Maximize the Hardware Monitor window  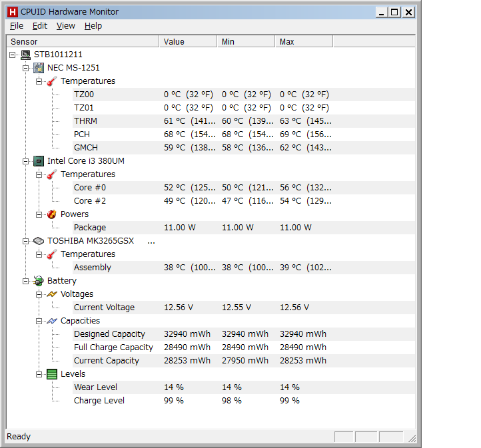coord(394,12)
